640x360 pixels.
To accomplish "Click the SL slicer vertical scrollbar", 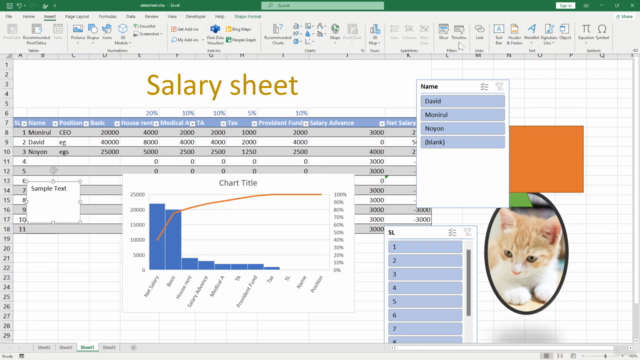I will point(469,282).
